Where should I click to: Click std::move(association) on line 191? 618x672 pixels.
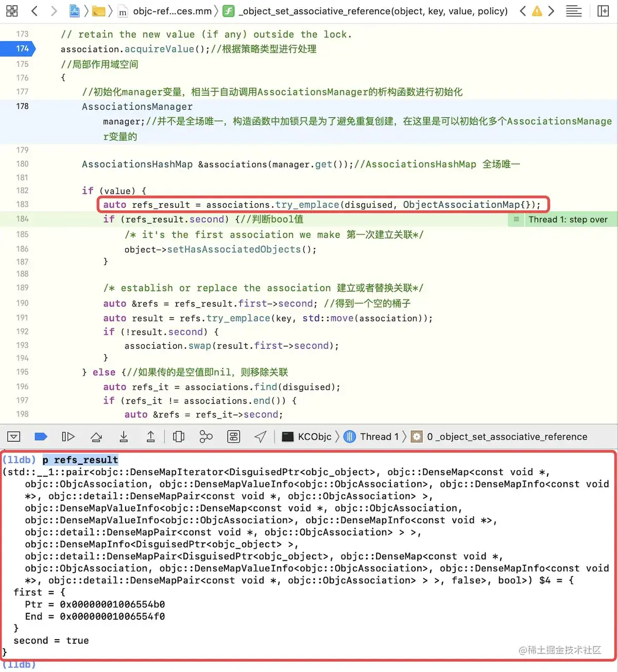[x=365, y=318]
